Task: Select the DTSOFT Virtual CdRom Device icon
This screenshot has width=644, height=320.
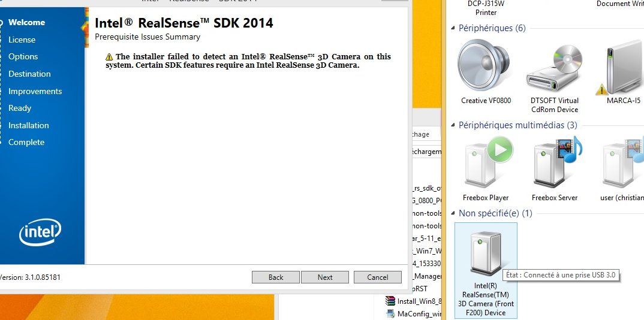Action: tap(555, 68)
